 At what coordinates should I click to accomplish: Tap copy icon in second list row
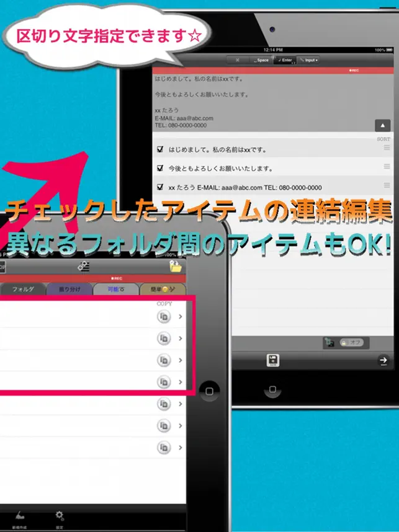tap(164, 339)
